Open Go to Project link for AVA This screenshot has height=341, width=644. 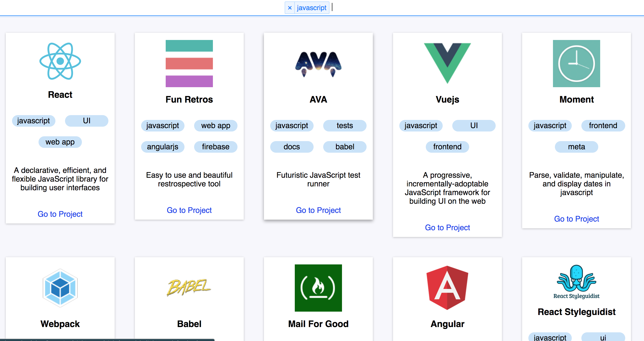click(318, 210)
